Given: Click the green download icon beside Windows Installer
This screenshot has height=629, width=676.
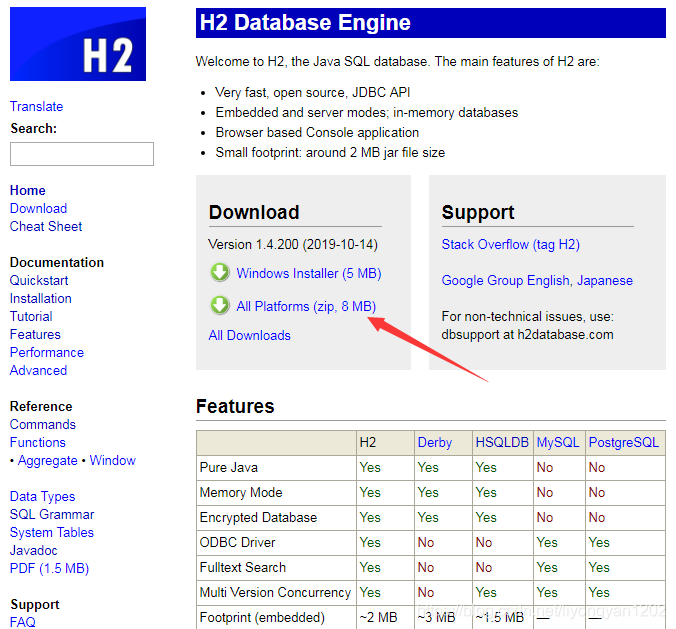Looking at the screenshot, I should pos(220,272).
